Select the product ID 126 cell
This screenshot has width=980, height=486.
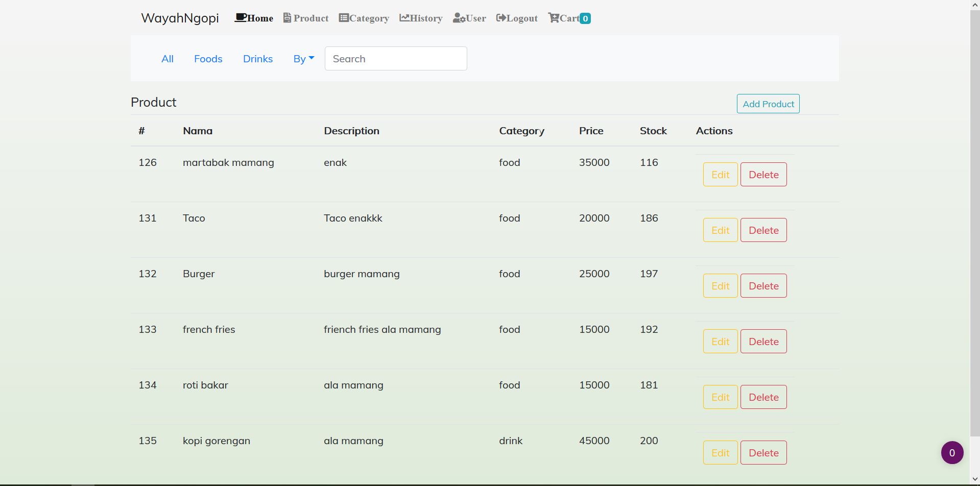(148, 162)
